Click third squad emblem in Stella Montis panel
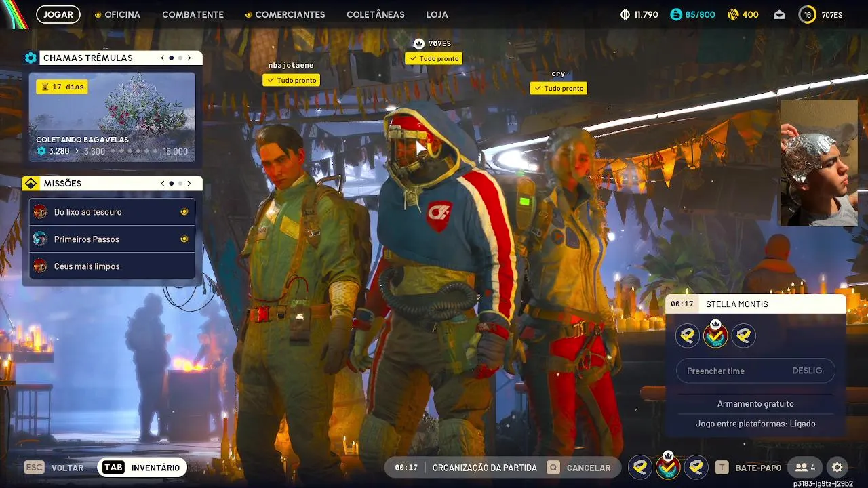This screenshot has height=488, width=868. [x=743, y=335]
